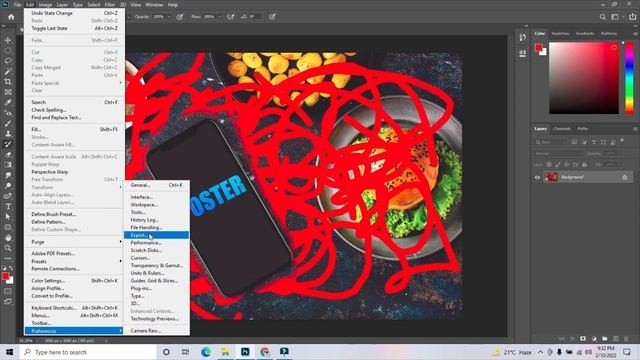Select the Crop tool

(8, 82)
